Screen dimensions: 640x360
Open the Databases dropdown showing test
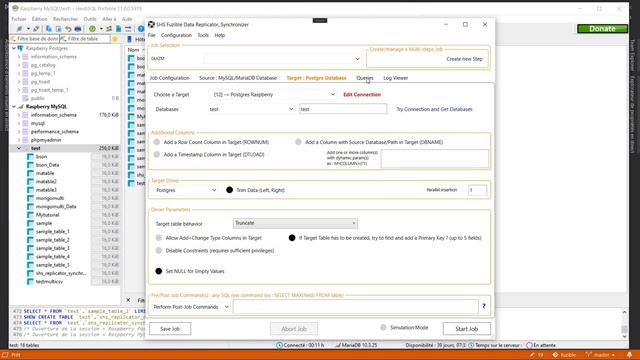[x=251, y=109]
